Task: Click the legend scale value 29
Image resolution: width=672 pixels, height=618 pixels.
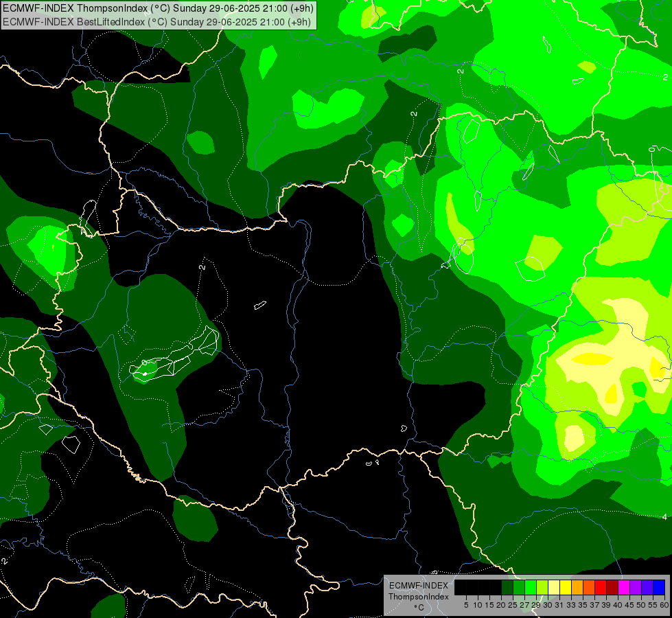Action: pyautogui.click(x=536, y=605)
